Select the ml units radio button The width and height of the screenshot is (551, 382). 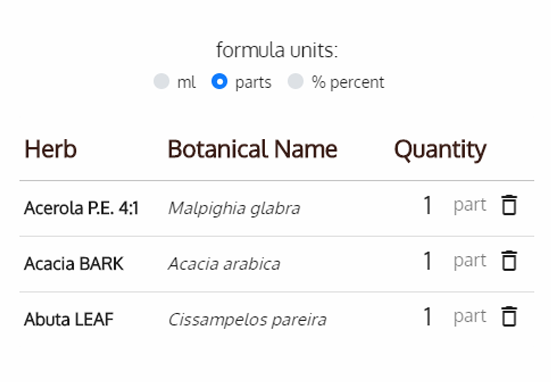tap(162, 82)
